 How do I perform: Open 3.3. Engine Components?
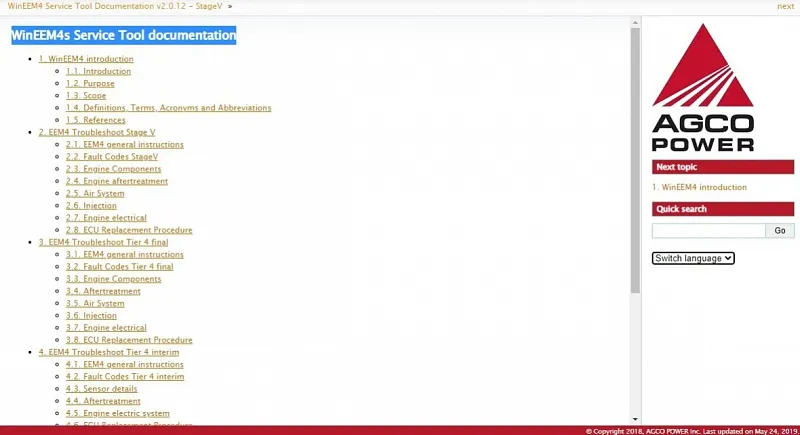point(113,279)
